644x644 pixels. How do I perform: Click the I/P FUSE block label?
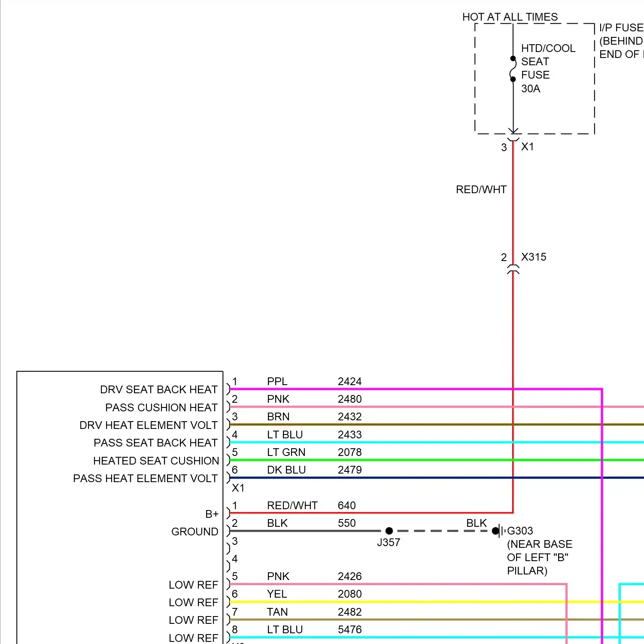(x=621, y=41)
